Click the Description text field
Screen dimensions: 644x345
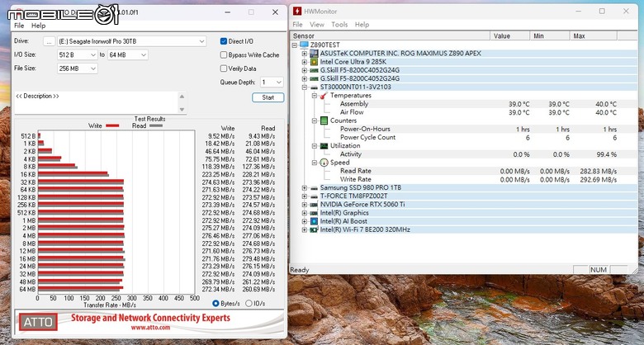click(96, 102)
